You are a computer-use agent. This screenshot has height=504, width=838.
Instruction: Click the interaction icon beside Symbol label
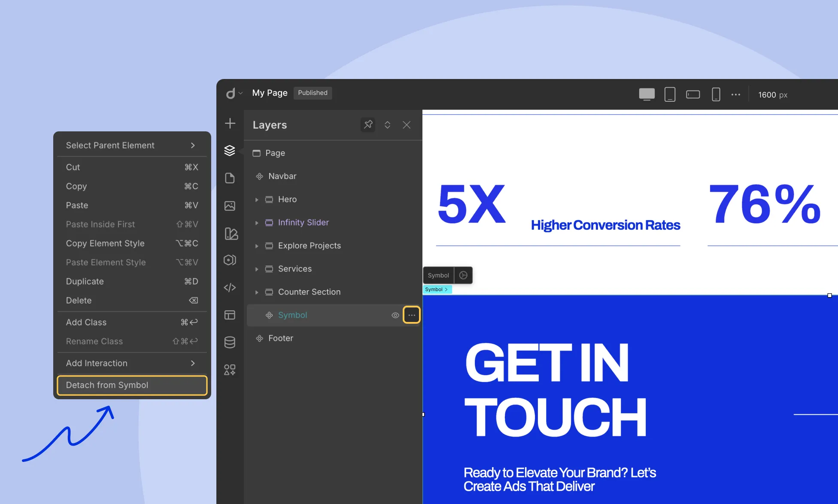pyautogui.click(x=463, y=275)
